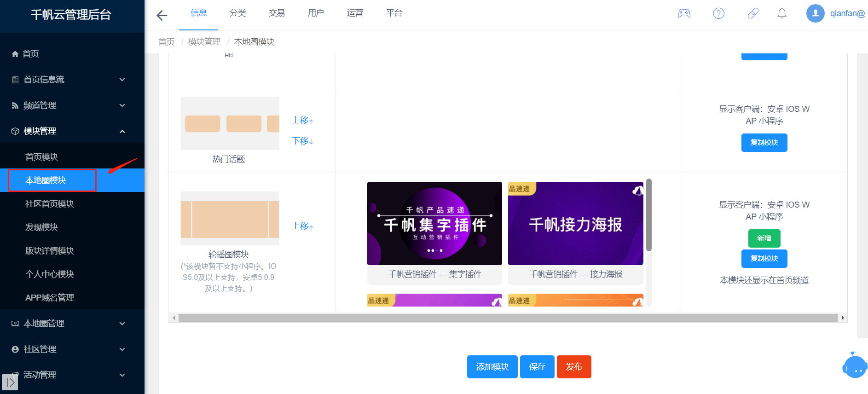This screenshot has width=868, height=394.
Task: Click the 千帆营销插件 — 接力海报 caption
Action: coord(576,274)
